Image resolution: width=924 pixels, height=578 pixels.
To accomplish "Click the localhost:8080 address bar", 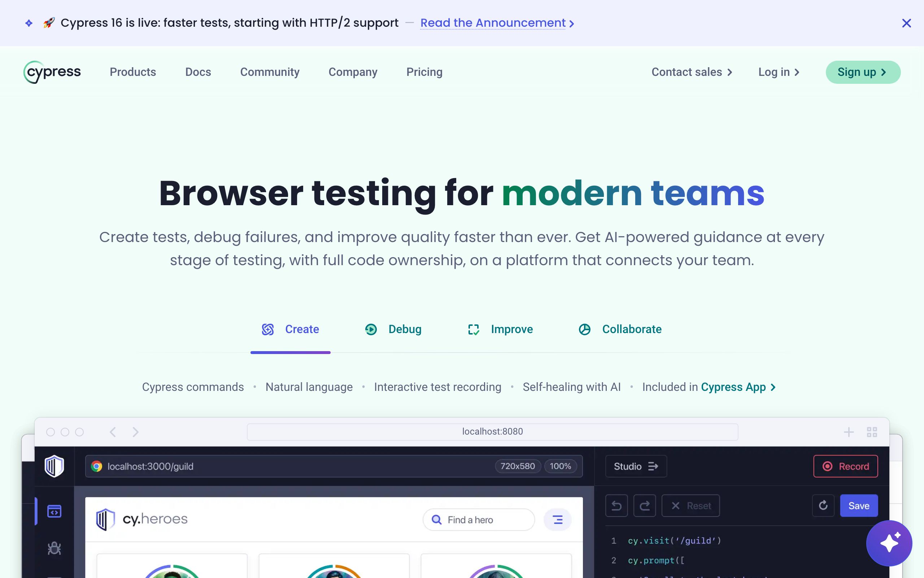I will (492, 432).
